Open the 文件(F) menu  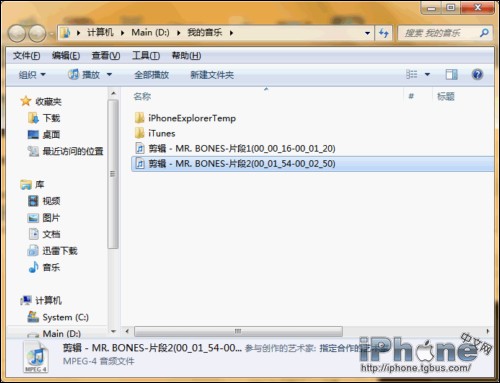click(x=27, y=56)
